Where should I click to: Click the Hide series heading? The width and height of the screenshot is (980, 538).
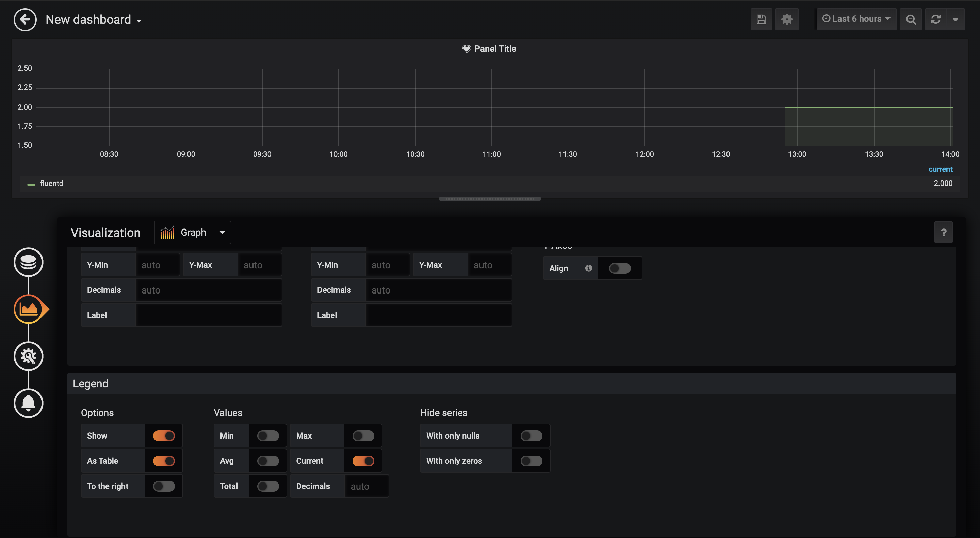(x=444, y=413)
